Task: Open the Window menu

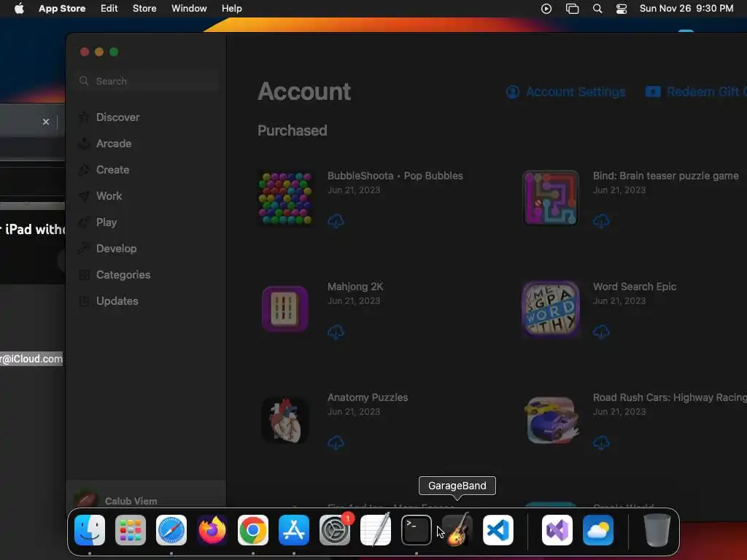Action: (x=189, y=9)
